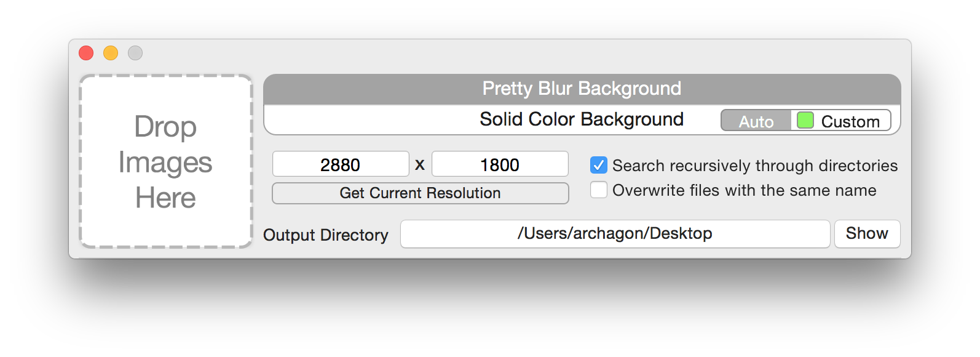This screenshot has height=357, width=980.
Task: Select the Solid Color Background option
Action: 582,119
